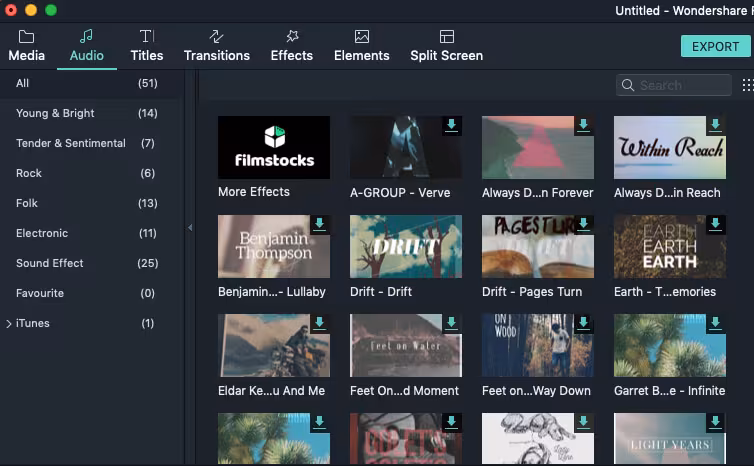Open the Titles tab
Image resolution: width=754 pixels, height=466 pixels.
[147, 46]
